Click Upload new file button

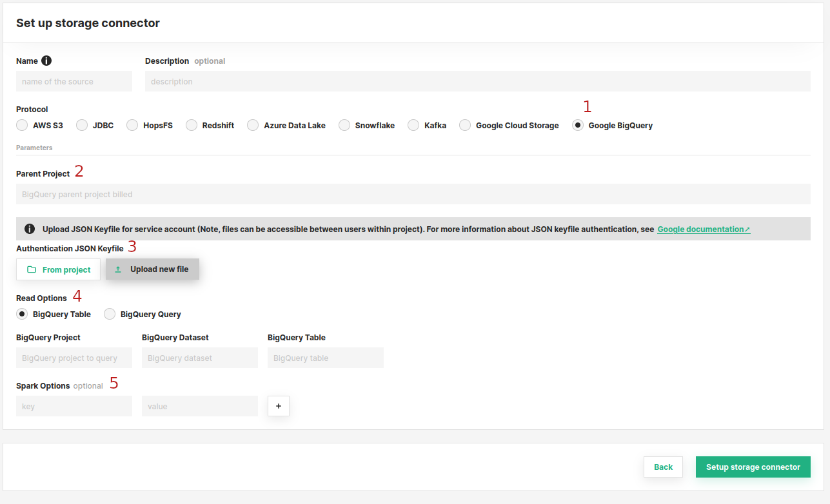152,269
